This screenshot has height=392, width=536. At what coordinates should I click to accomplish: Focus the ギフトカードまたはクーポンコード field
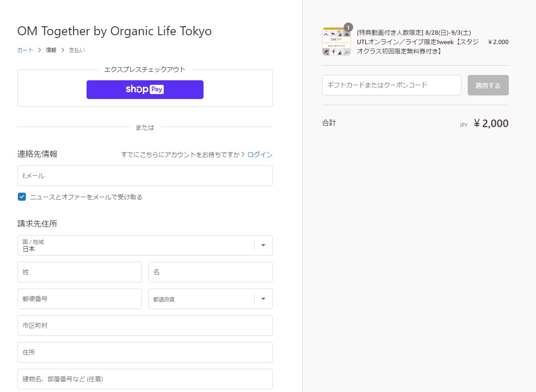pyautogui.click(x=391, y=85)
